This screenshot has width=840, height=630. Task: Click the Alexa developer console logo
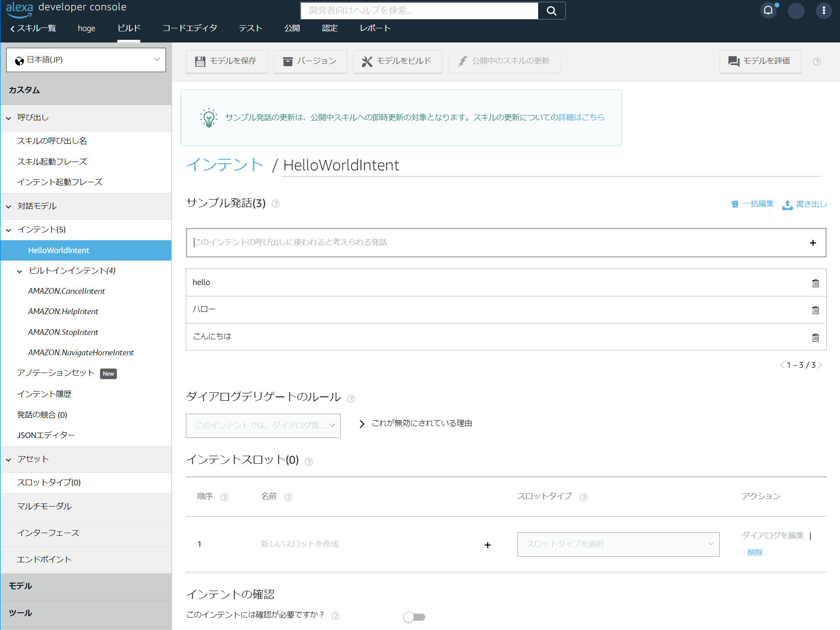[66, 9]
